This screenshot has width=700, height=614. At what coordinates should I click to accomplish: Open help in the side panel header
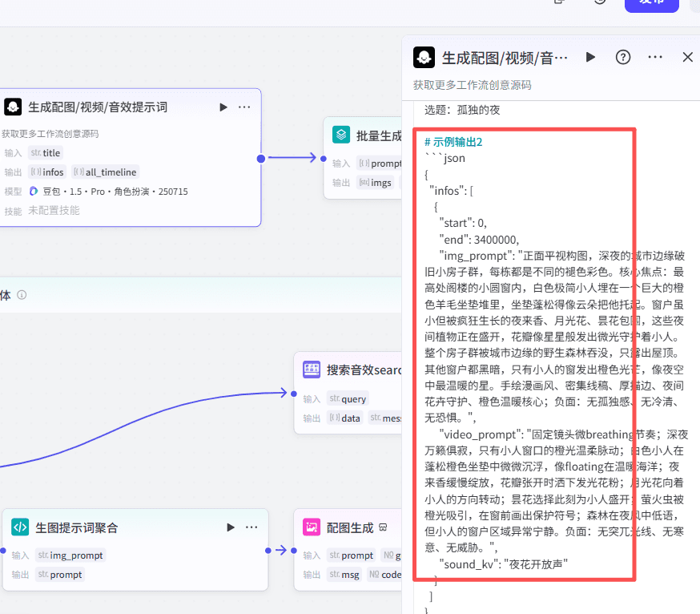(x=623, y=57)
